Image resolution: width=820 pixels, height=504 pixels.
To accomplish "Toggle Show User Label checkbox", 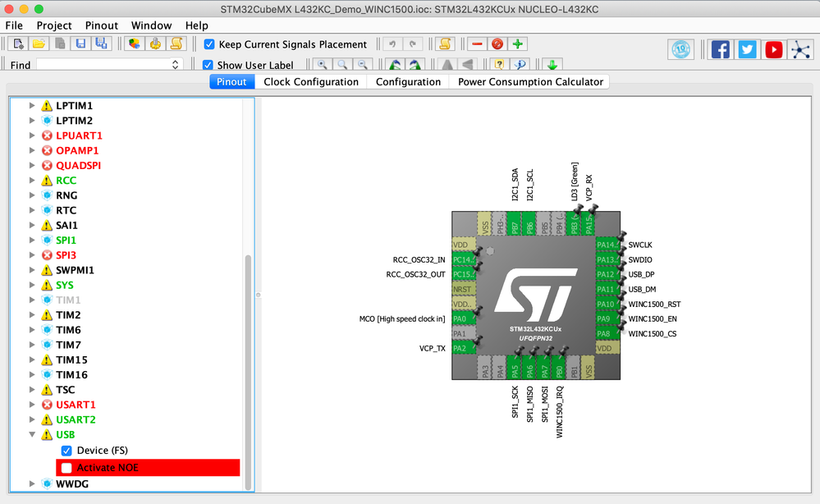I will [x=208, y=65].
